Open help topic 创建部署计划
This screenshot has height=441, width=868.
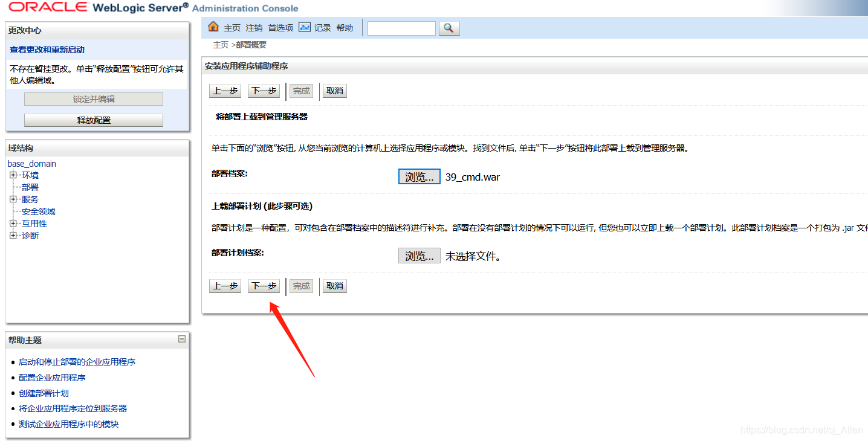[x=44, y=393]
